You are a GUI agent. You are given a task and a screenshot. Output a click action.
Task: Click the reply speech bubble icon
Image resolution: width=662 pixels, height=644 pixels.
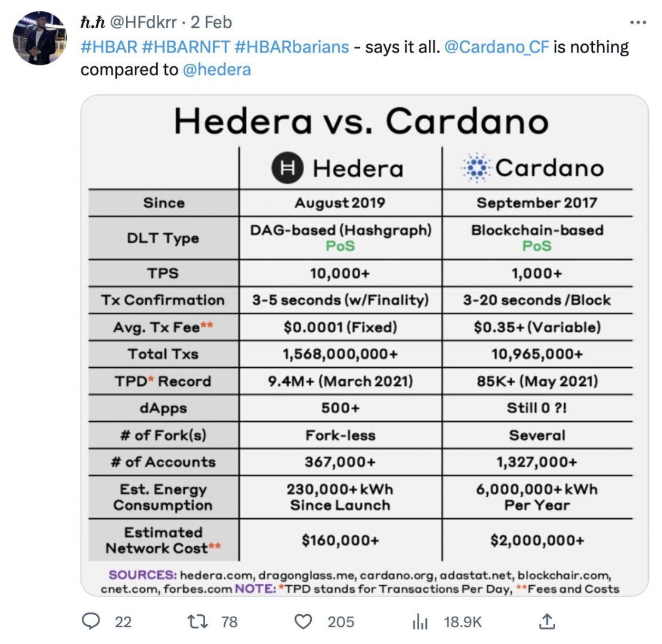91,622
